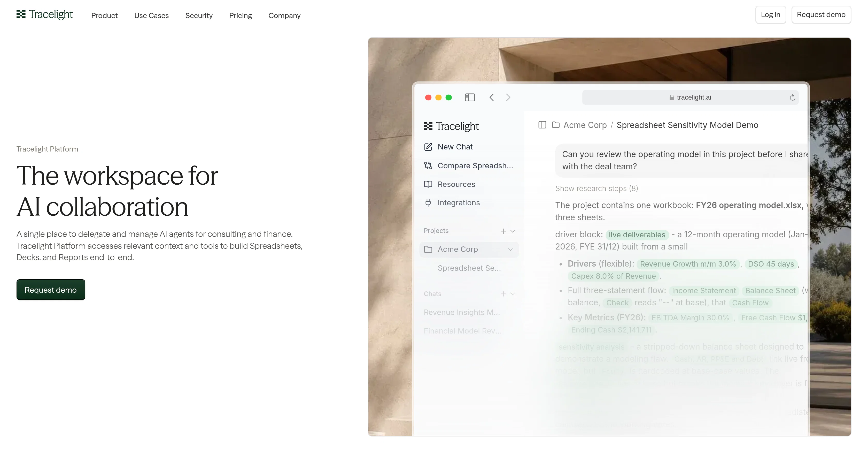Screen dimensions: 868x453
Task: Open the Resources section
Action: [450, 184]
